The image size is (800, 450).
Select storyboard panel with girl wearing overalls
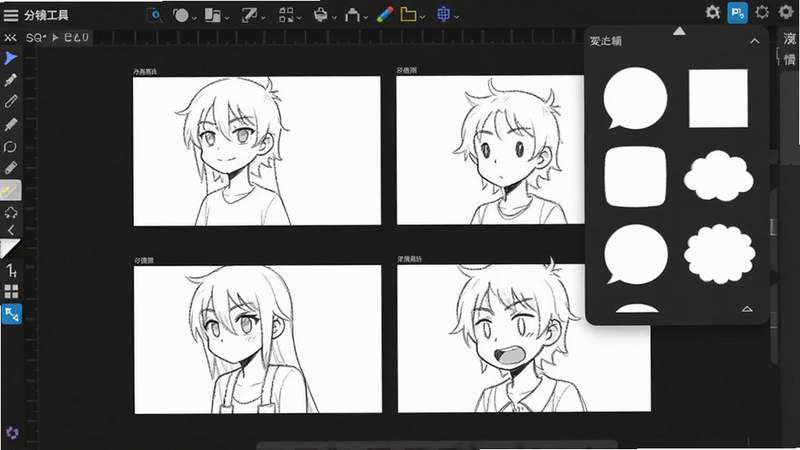click(x=258, y=339)
